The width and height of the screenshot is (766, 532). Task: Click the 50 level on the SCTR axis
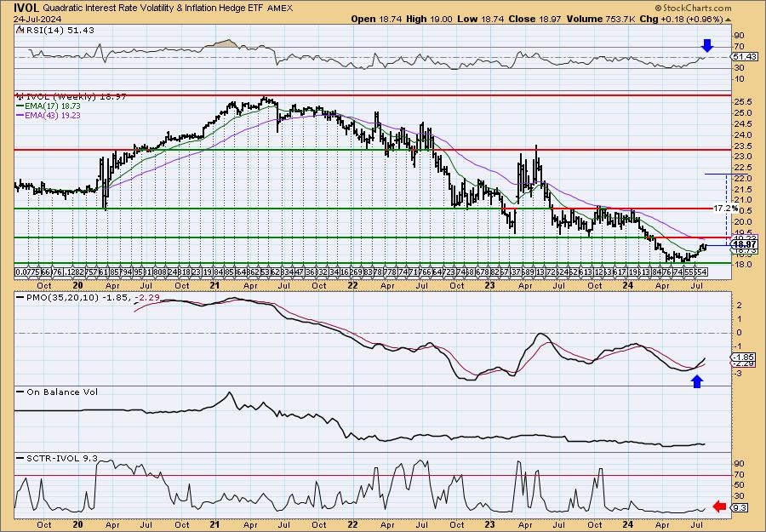[739, 485]
